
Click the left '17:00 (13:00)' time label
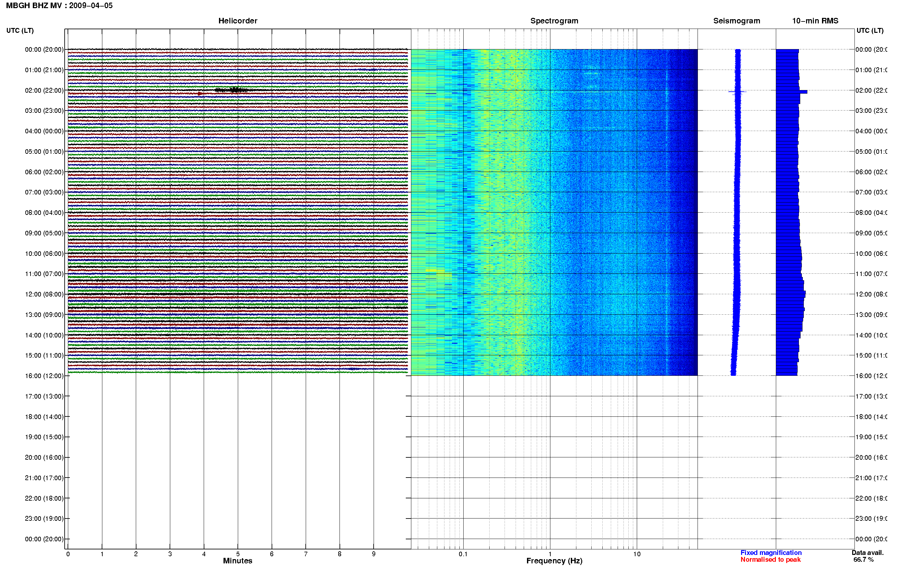pyautogui.click(x=44, y=396)
